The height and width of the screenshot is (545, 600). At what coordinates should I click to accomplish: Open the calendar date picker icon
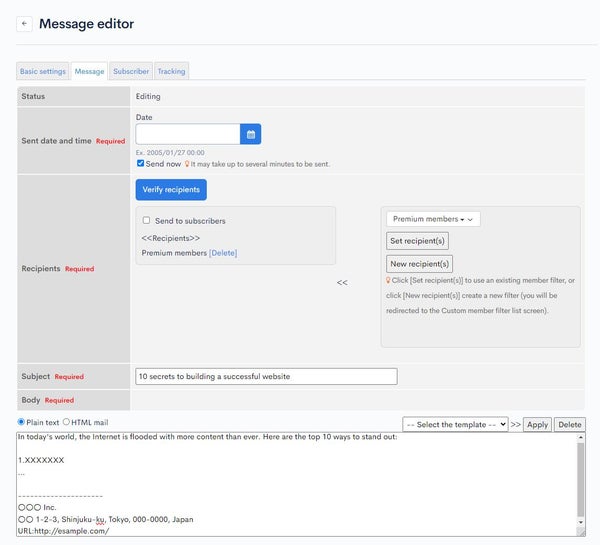click(x=251, y=134)
